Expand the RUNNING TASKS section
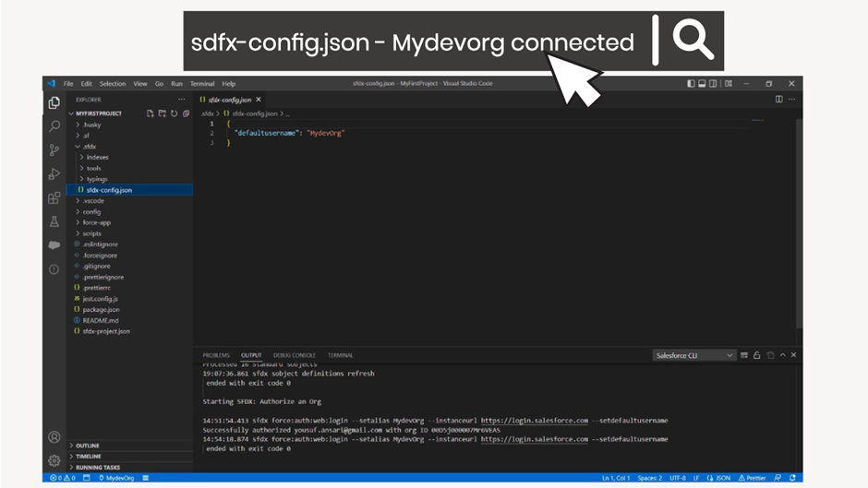868x488 pixels. click(x=129, y=468)
